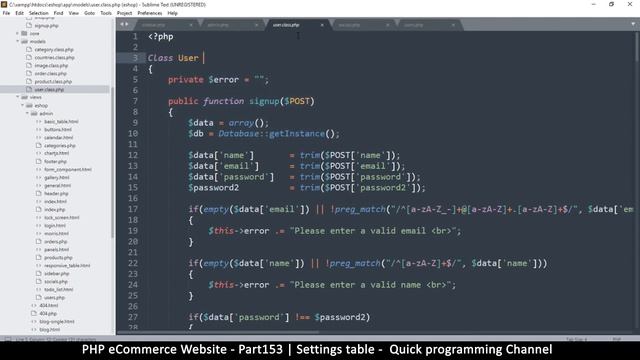The width and height of the screenshot is (640, 360).
Task: Open products.php in the sidebar
Action: (x=58, y=258)
